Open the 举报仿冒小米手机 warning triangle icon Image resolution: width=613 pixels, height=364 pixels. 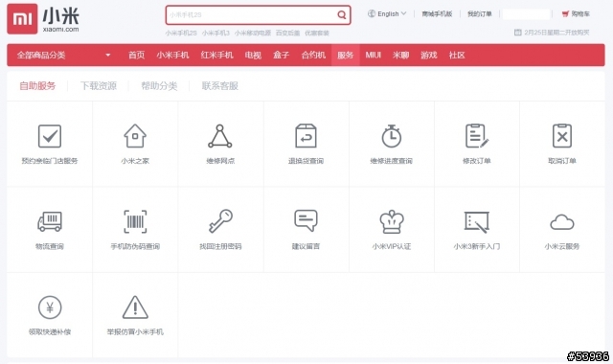(135, 307)
